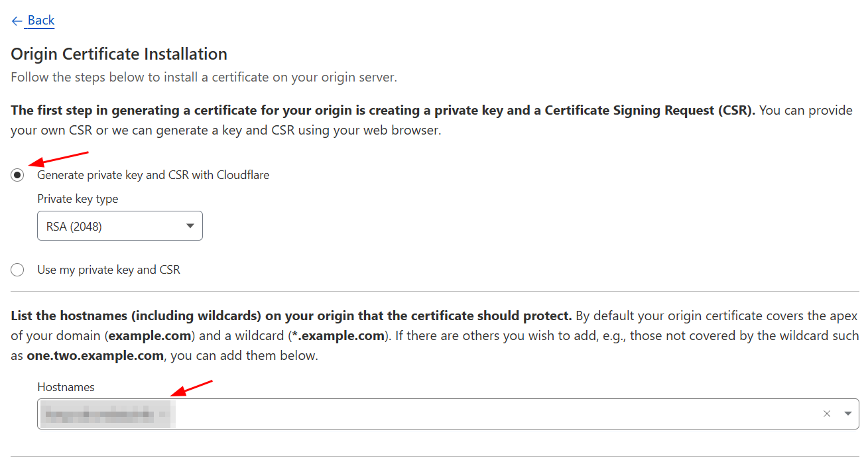Viewport: 868px width, 458px height.
Task: Click the Origin Certificate Installation heading
Action: click(x=119, y=54)
